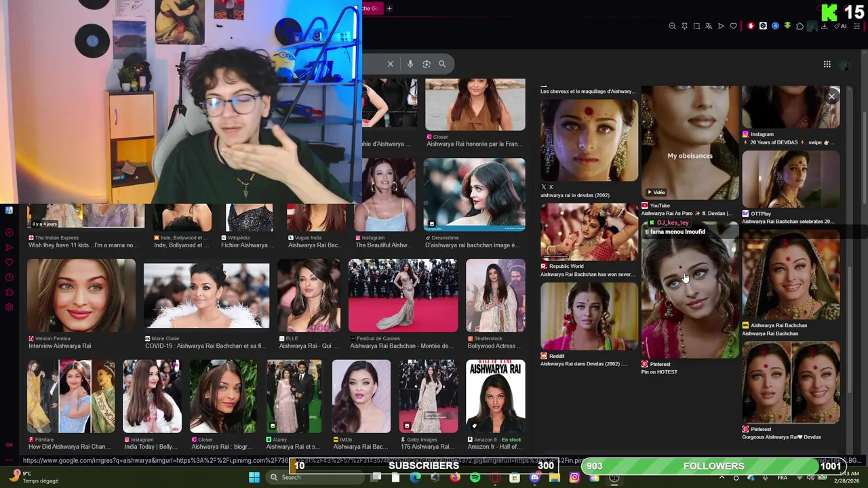Open the extensions puzzle-piece menu
The image size is (868, 488).
800,26
